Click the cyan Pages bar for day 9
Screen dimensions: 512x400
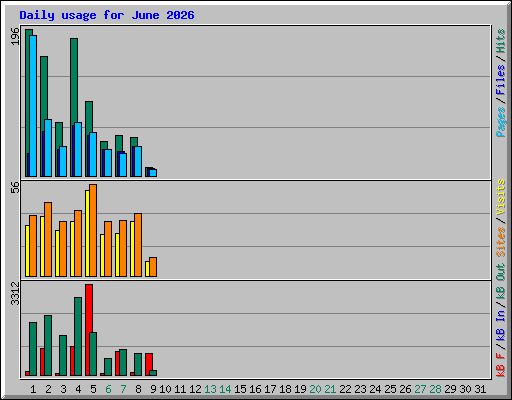tap(153, 173)
